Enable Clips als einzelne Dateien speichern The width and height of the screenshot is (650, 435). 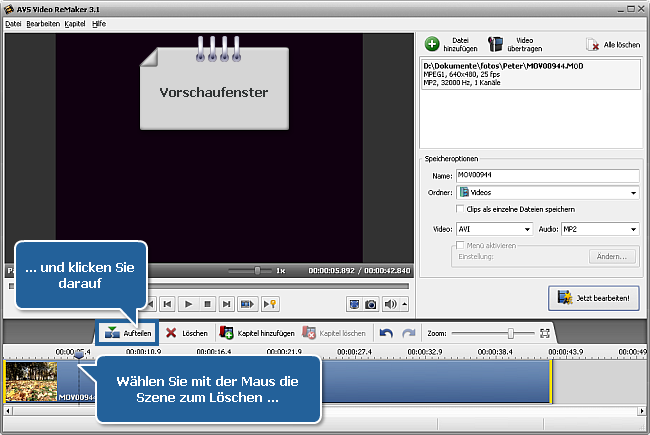(x=460, y=209)
